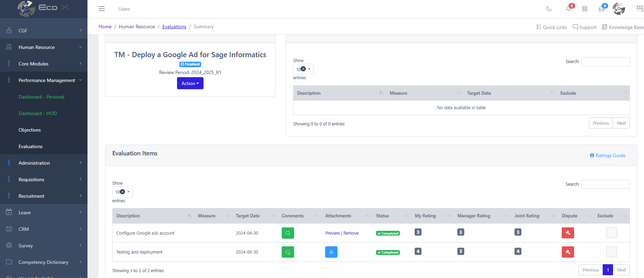The image size is (644, 278).
Task: Open comments for Testing and deployment
Action: click(288, 252)
